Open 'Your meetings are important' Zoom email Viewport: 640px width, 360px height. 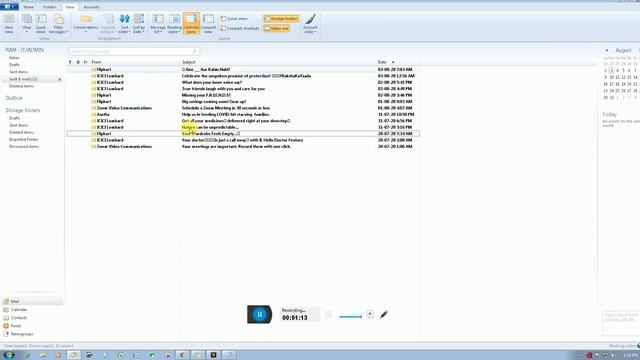(x=243, y=146)
